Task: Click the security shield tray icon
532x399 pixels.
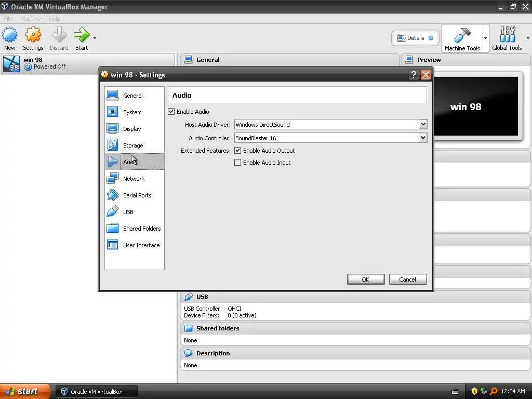Action: point(474,391)
